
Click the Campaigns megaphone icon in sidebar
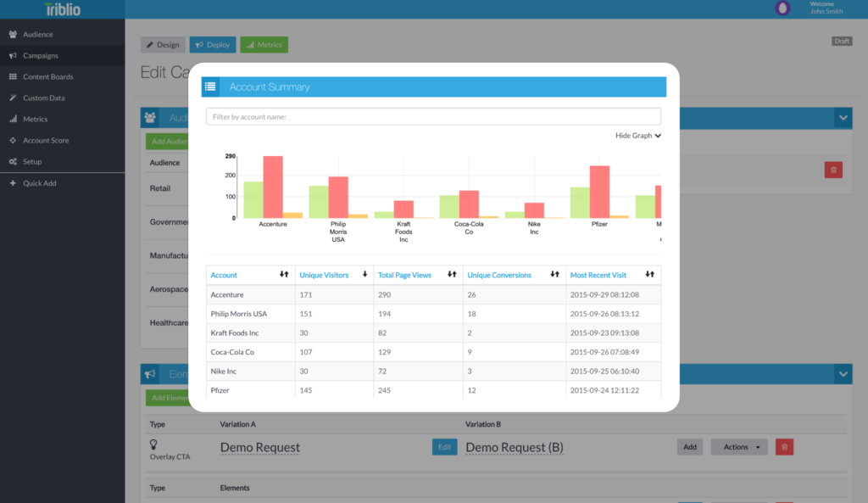coord(13,55)
